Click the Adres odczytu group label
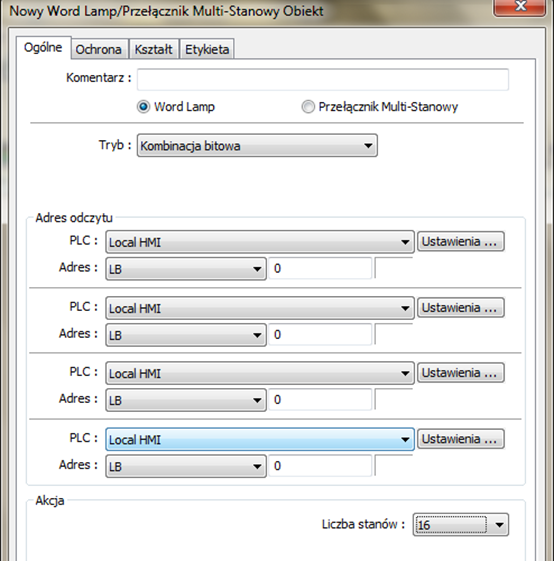The height and width of the screenshot is (561, 554). click(74, 218)
